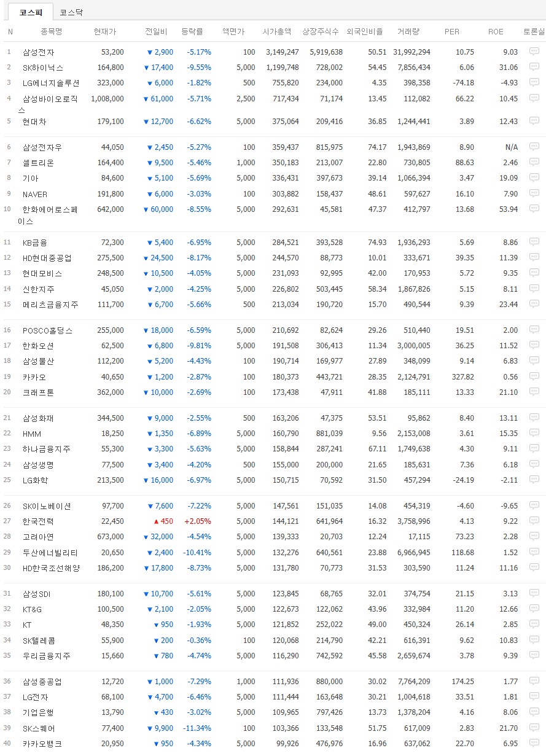Switch to the 코스닥 tab
The image size is (546, 756).
(x=71, y=12)
